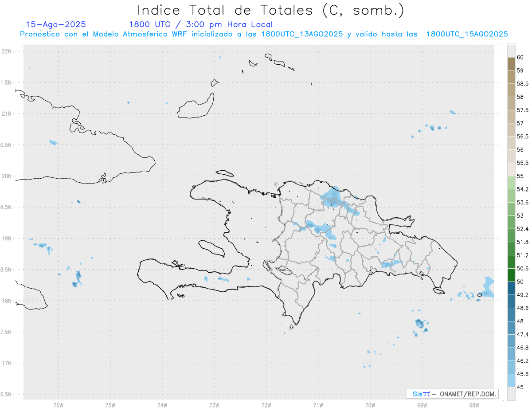Click the SisTT – ONAMET/REP.DOM. logo box
Screen dimensions: 532x411
point(452,394)
